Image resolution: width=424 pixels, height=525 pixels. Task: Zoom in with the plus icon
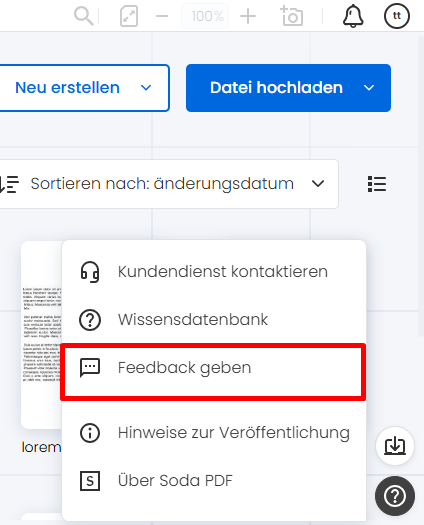248,16
